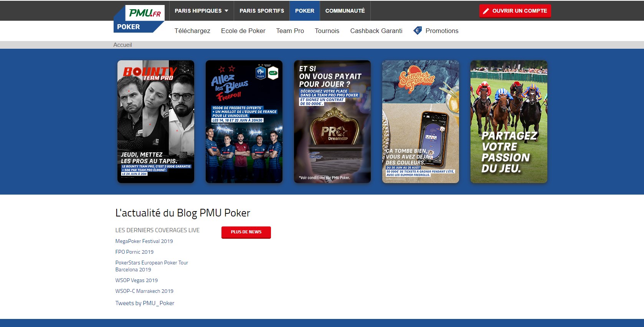This screenshot has width=644, height=327.
Task: Open the Tournois page
Action: click(x=327, y=31)
